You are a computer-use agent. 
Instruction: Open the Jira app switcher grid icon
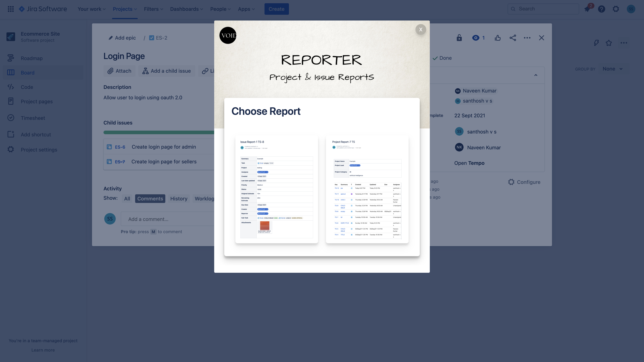[x=10, y=9]
